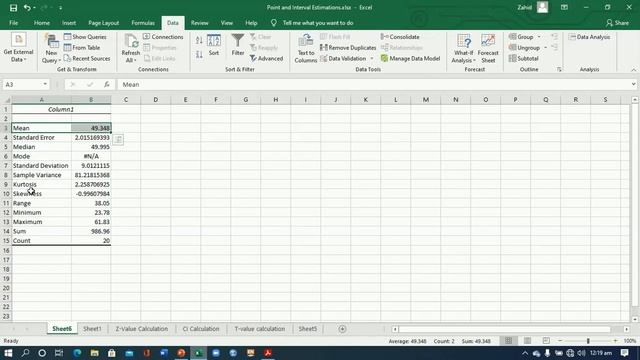Open the CI Calculation sheet
The height and width of the screenshot is (360, 640).
coord(201,329)
